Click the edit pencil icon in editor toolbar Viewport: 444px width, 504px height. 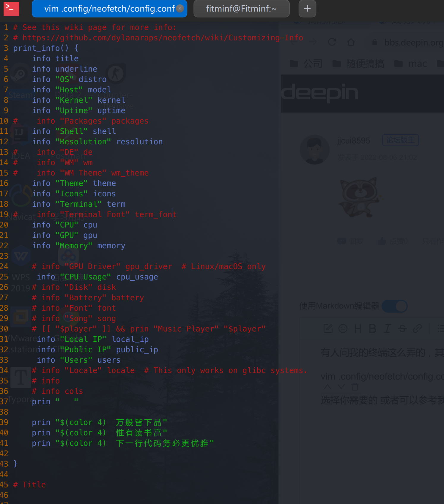click(x=328, y=328)
